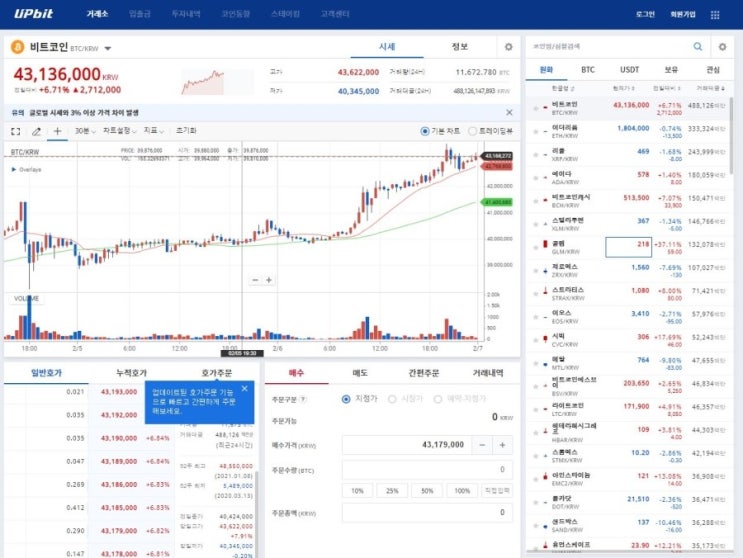Expand the Overlays arrow on chart
This screenshot has width=743, height=558.
tap(14, 169)
